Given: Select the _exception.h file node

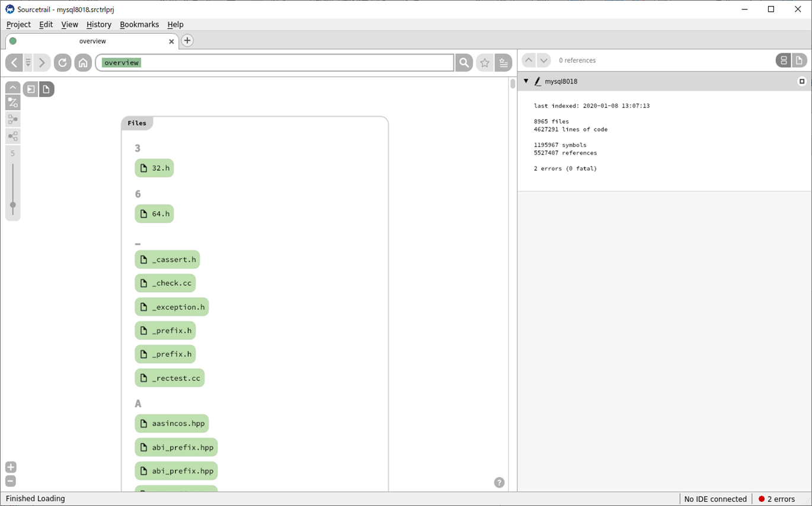Looking at the screenshot, I should pos(172,307).
